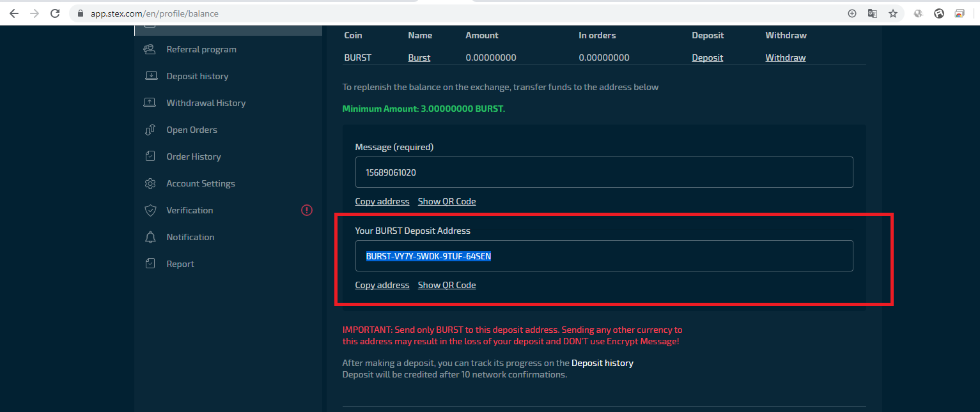
Task: Click the In orders column header
Action: [597, 35]
